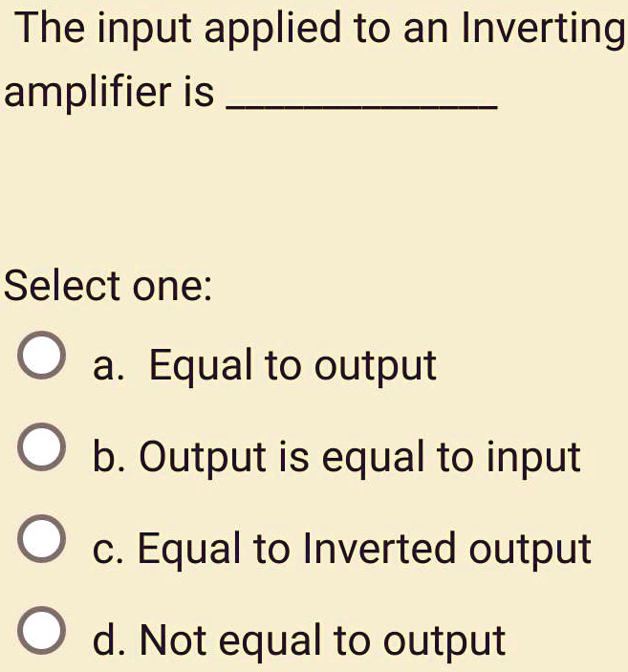
Task: Choose the 'Equal to Inverted output' text
Action: coord(364,549)
